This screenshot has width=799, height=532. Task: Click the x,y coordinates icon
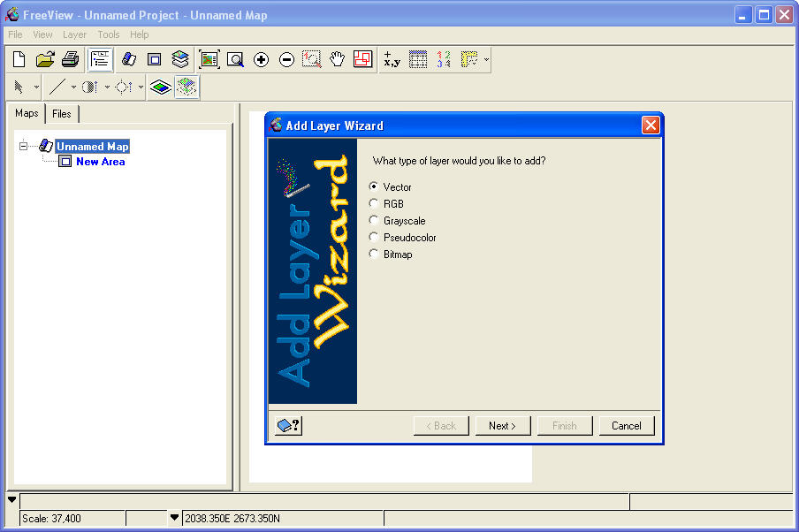click(x=392, y=59)
